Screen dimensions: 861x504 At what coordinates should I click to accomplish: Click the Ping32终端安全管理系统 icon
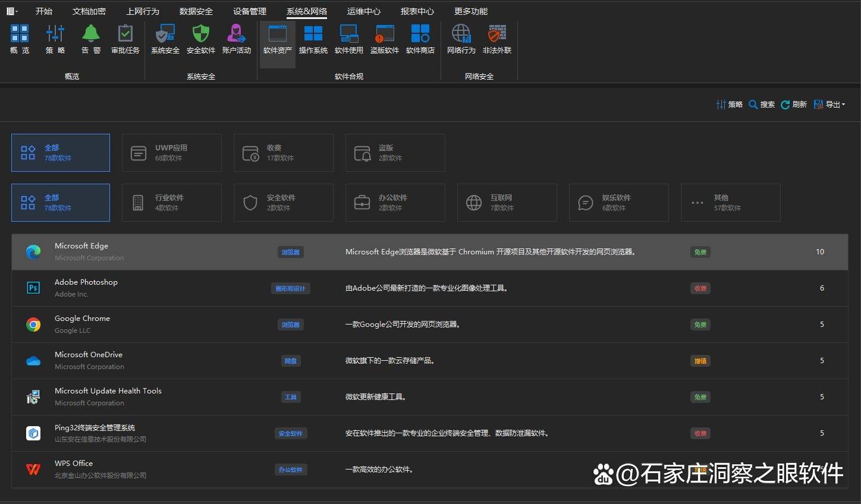tap(33, 433)
